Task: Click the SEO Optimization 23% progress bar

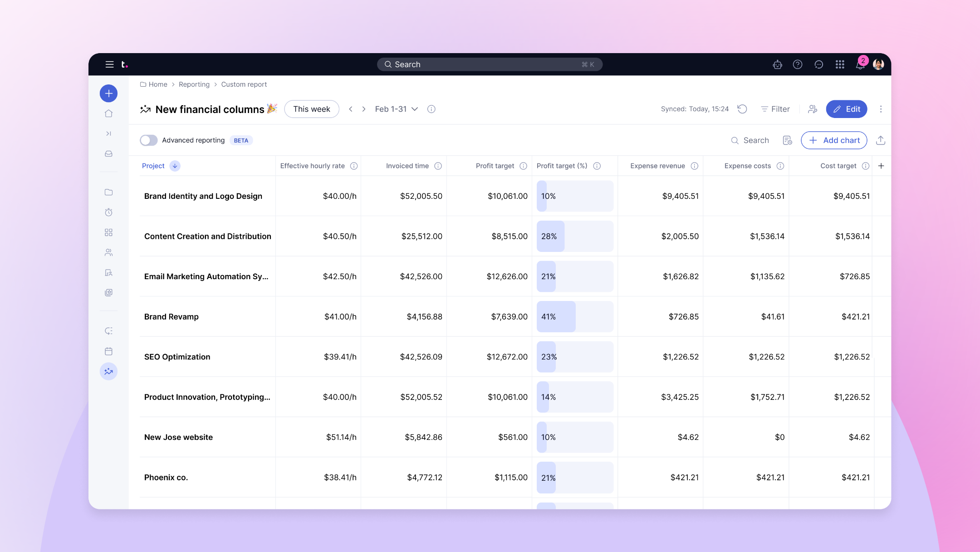Action: click(x=575, y=357)
